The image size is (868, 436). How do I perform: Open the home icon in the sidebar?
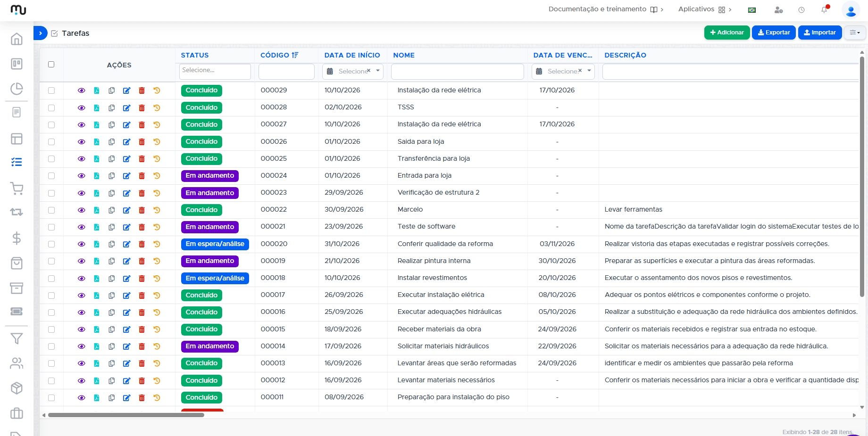(x=17, y=39)
